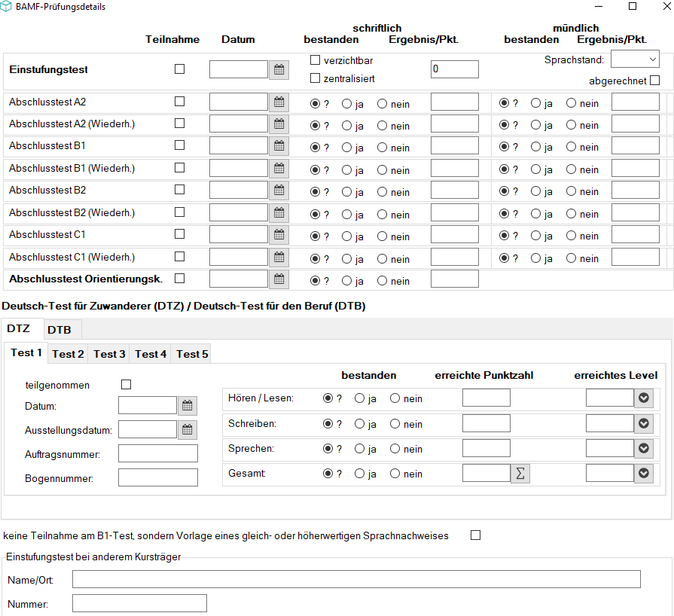Click Gesamt erreichte Punktzahl field
Viewport: 674px width, 616px height.
tap(486, 473)
